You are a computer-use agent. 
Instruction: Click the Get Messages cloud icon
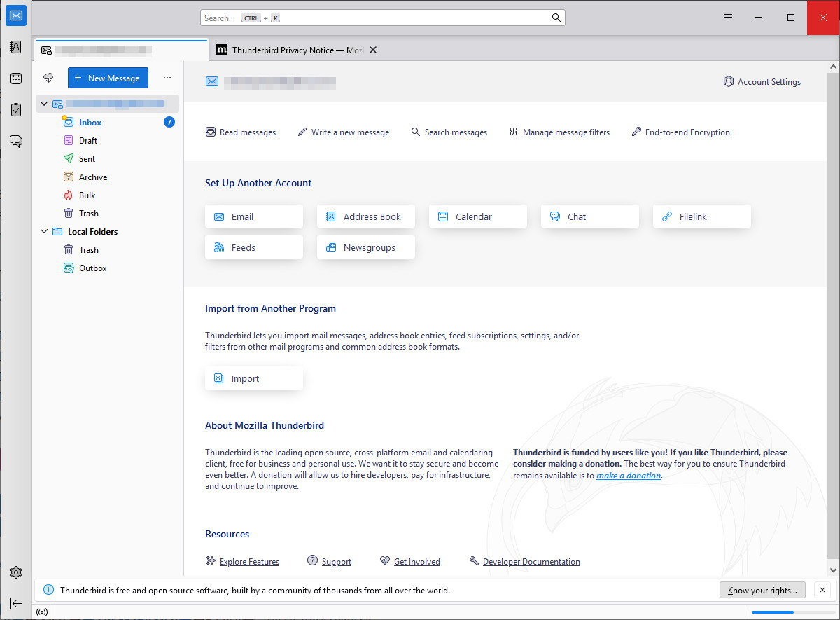(48, 78)
